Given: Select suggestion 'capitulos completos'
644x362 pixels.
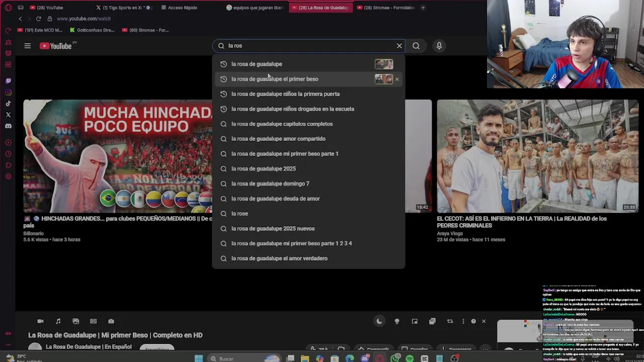Looking at the screenshot, I should 308,124.
